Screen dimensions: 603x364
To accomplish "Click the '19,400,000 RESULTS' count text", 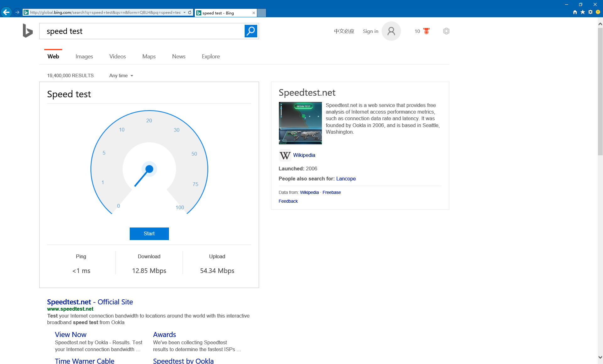I will [70, 76].
